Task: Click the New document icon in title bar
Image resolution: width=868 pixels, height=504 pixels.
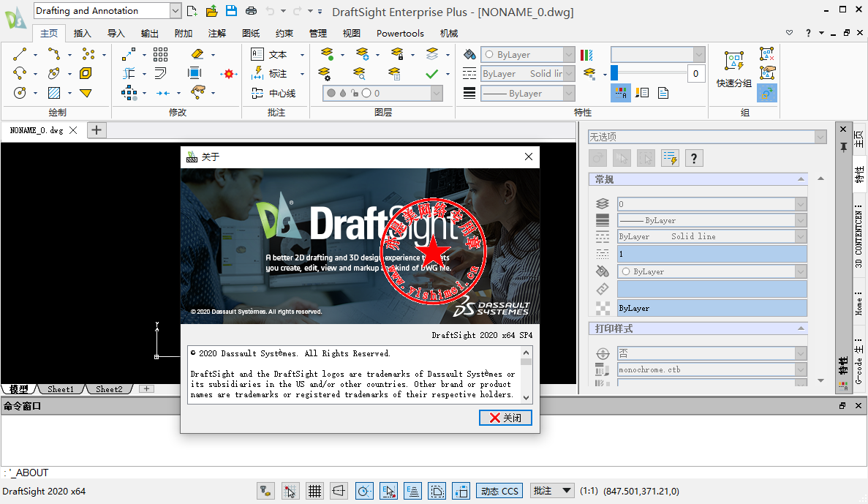Action: tap(192, 10)
